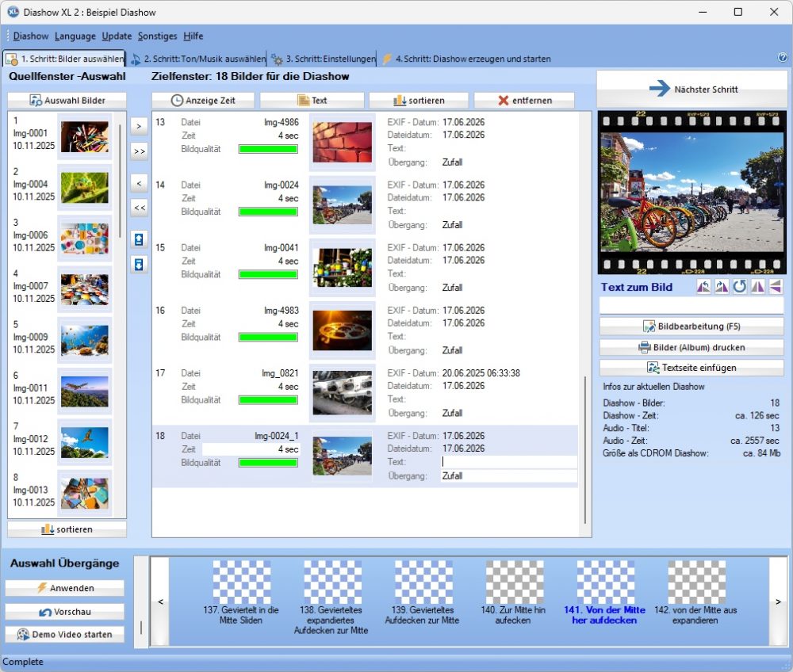The width and height of the screenshot is (793, 672).
Task: Click Vorschau transition preview
Action: point(65,611)
